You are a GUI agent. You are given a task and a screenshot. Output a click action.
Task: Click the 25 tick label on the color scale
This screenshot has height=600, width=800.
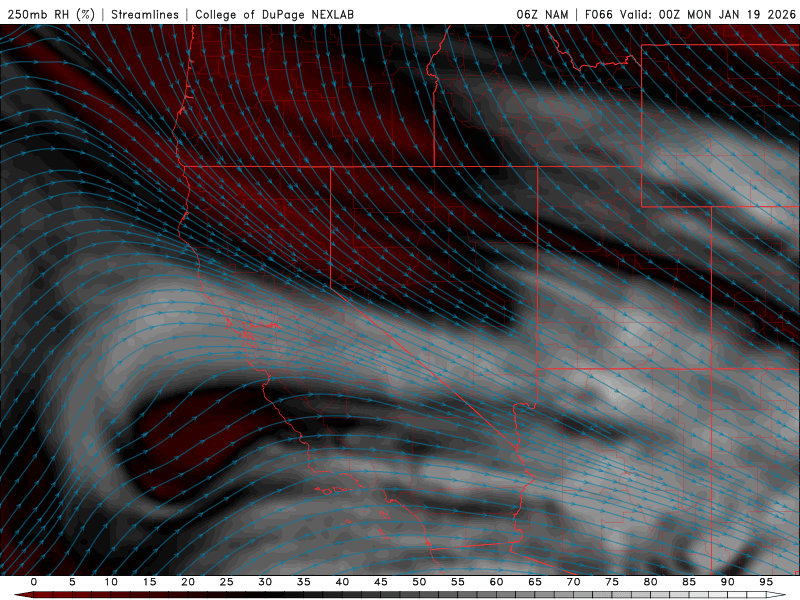click(227, 582)
